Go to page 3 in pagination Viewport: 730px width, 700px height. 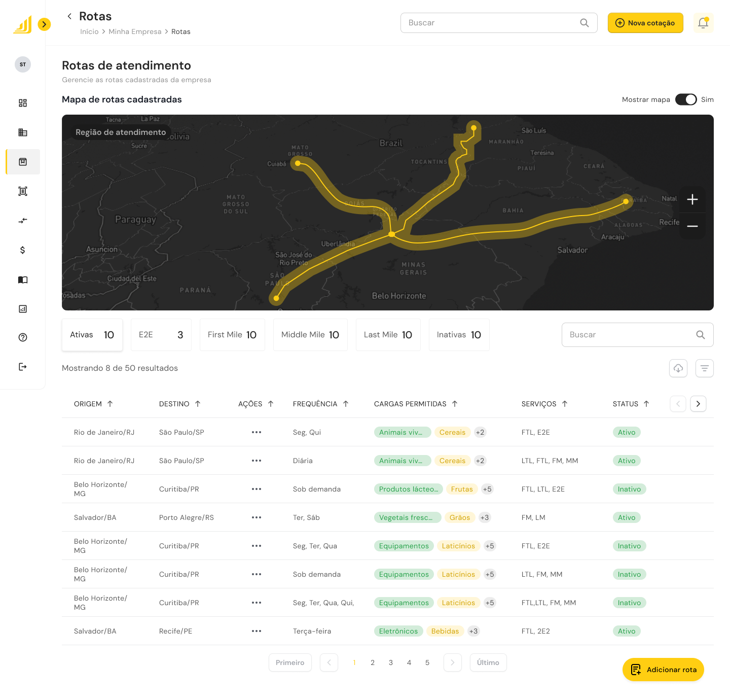(x=391, y=662)
